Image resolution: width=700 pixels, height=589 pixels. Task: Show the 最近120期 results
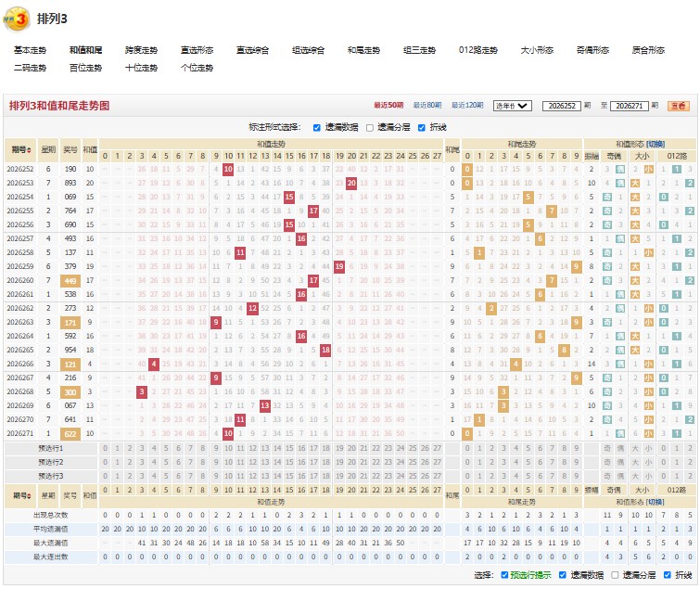[x=467, y=106]
